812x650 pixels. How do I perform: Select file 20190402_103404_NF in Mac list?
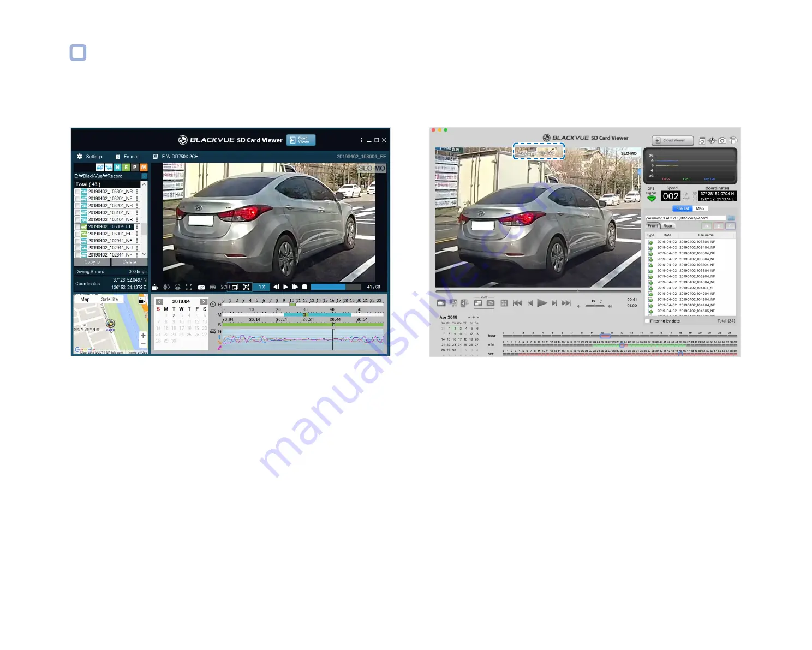(691, 247)
